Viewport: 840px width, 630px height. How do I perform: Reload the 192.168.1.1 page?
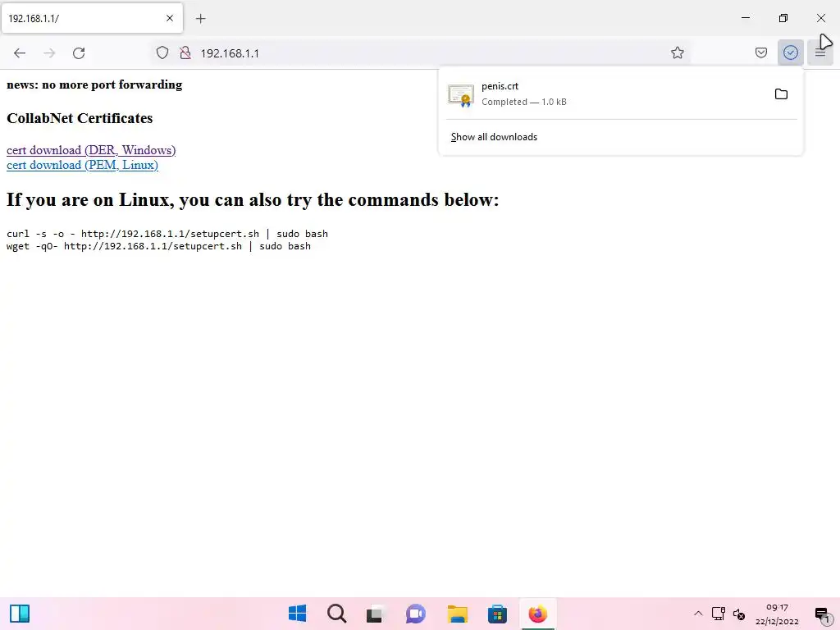(79, 53)
